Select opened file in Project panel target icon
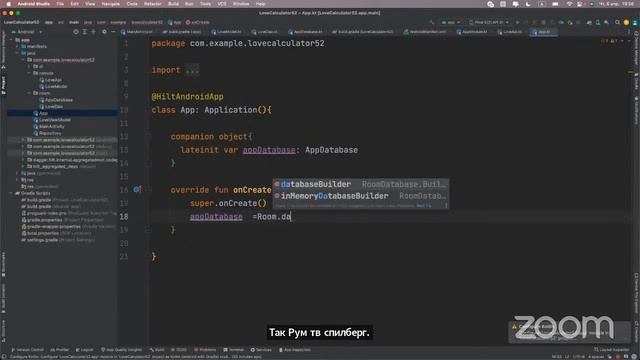Viewport: 640px width, 360px height. [x=76, y=32]
